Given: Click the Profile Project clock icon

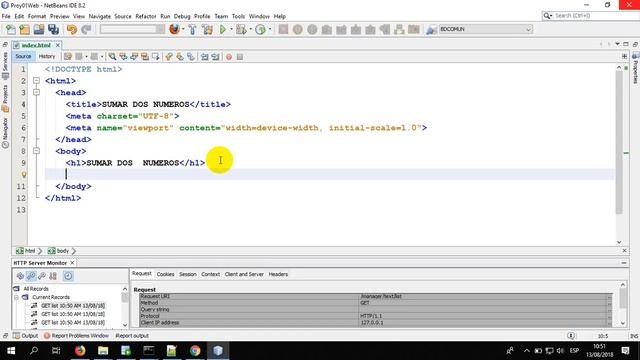Looking at the screenshot, I should point(260,29).
